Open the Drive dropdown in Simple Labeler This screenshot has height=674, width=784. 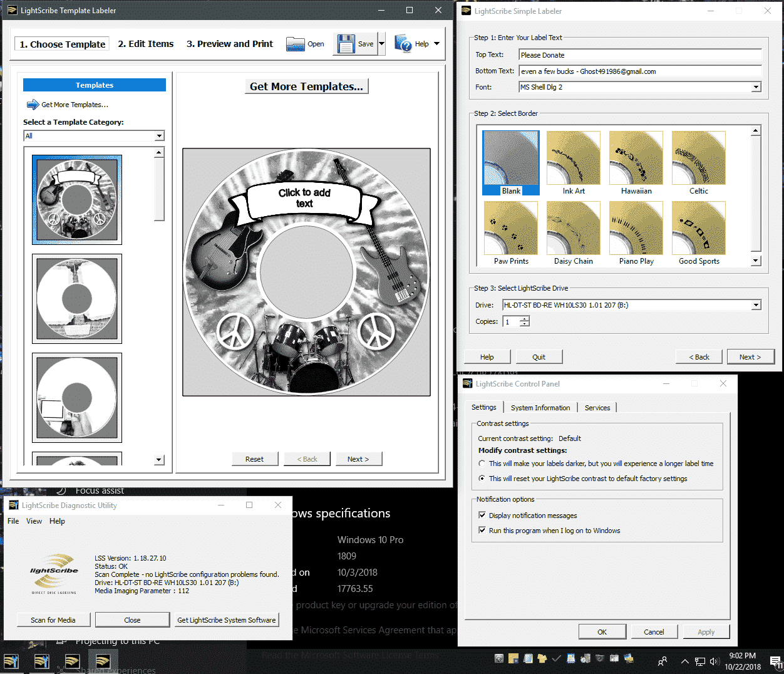coord(756,305)
